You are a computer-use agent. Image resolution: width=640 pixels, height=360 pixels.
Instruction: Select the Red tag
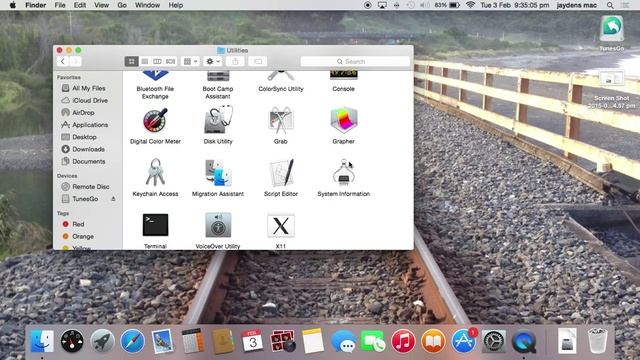pos(78,224)
